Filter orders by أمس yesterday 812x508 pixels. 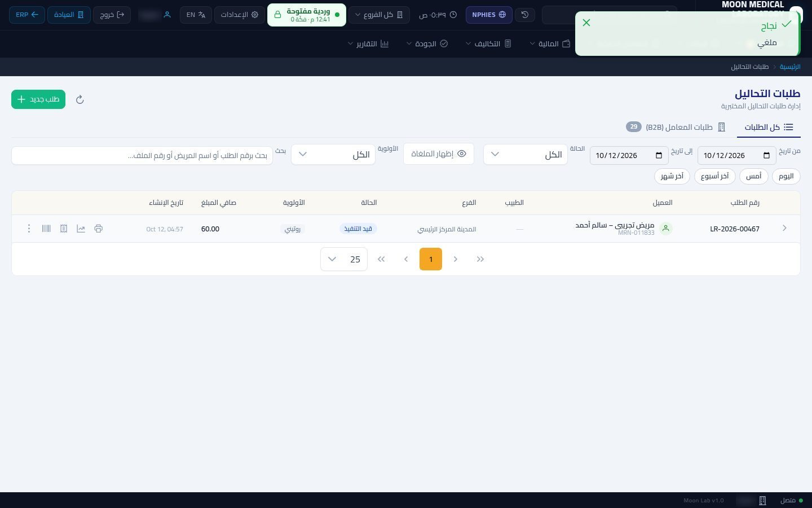[754, 176]
